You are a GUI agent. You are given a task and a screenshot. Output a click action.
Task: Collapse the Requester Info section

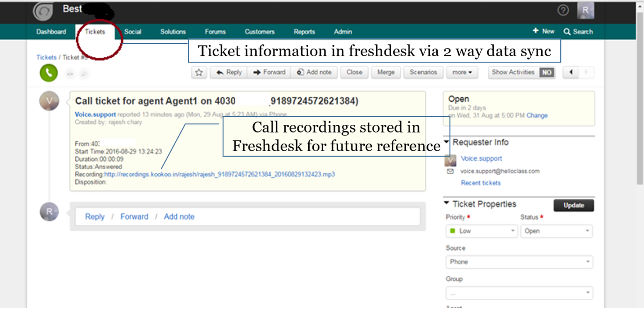[446, 142]
